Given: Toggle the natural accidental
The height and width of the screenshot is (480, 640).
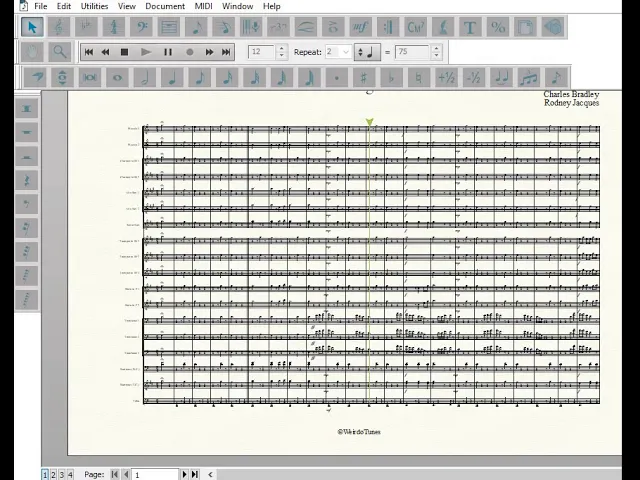Looking at the screenshot, I should 418,77.
